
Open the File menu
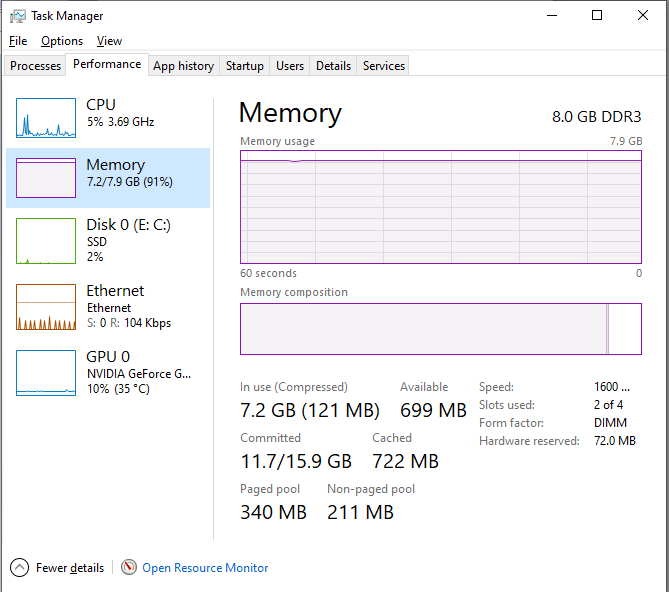tap(18, 41)
